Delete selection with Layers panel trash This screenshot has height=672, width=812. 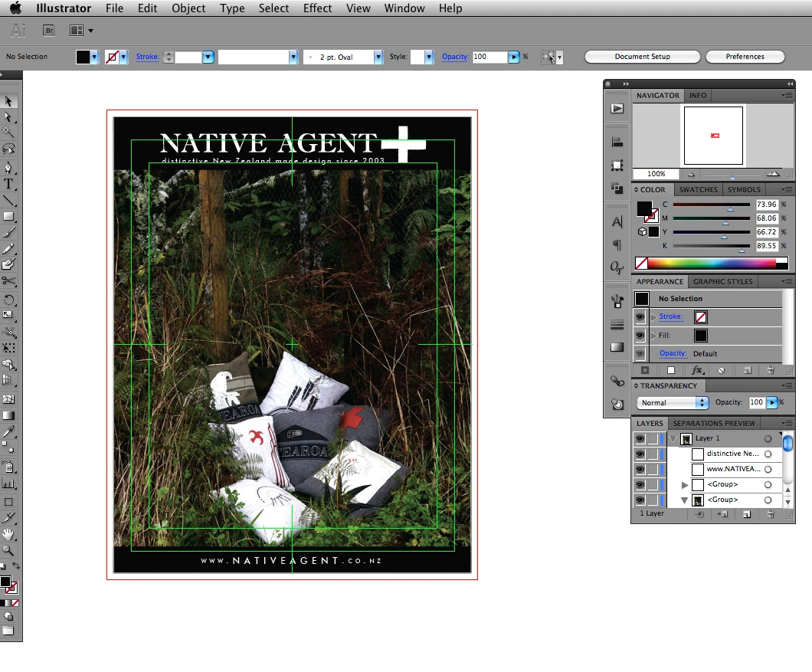click(x=771, y=514)
